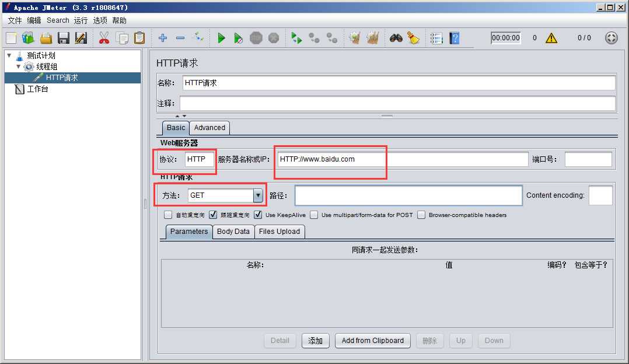The width and height of the screenshot is (629, 364).
Task: Enable Browser-compatible headers checkbox
Action: (421, 215)
